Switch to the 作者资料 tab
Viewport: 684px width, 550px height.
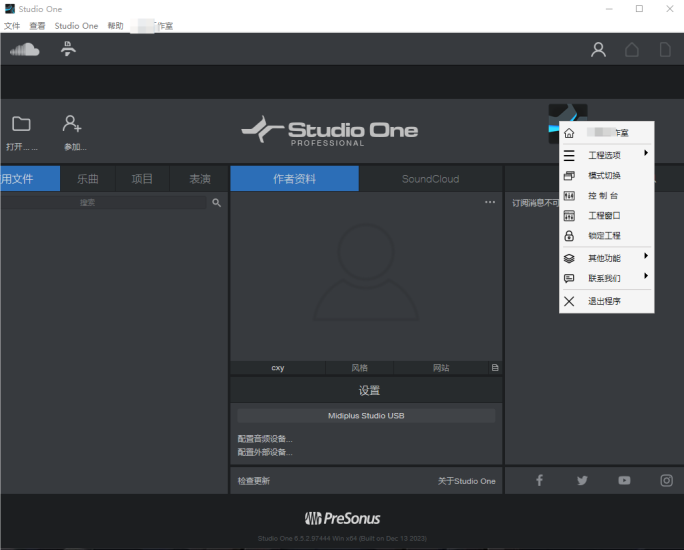[x=294, y=178]
